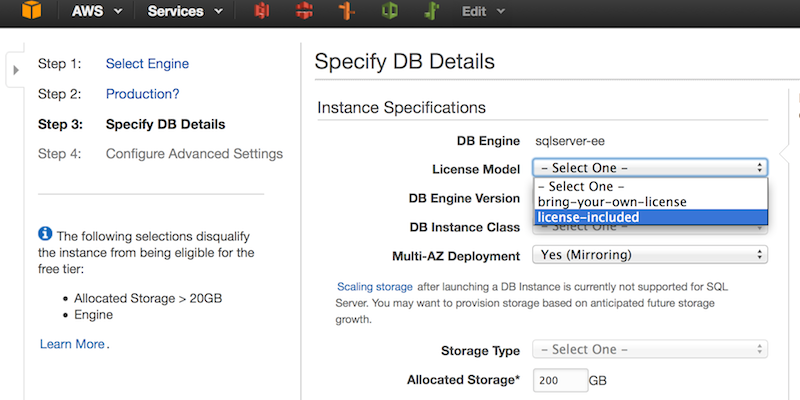Collapse the left steps panel using arrow tab
Image resolution: width=800 pixels, height=400 pixels.
tap(16, 69)
